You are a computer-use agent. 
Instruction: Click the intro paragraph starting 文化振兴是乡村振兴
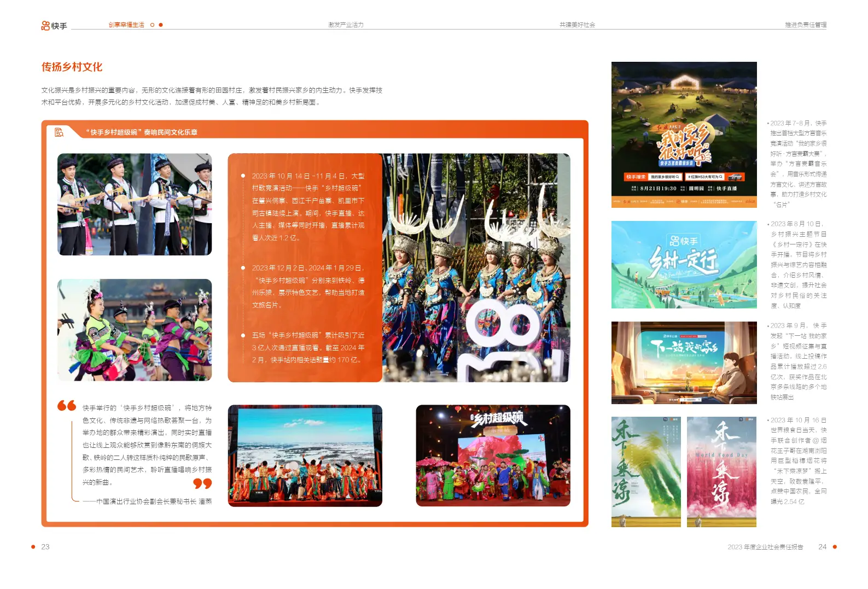click(x=212, y=96)
